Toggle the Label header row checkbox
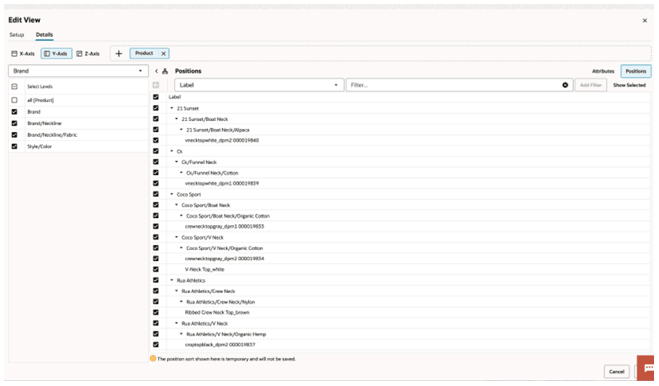This screenshot has height=386, width=659. click(x=156, y=97)
